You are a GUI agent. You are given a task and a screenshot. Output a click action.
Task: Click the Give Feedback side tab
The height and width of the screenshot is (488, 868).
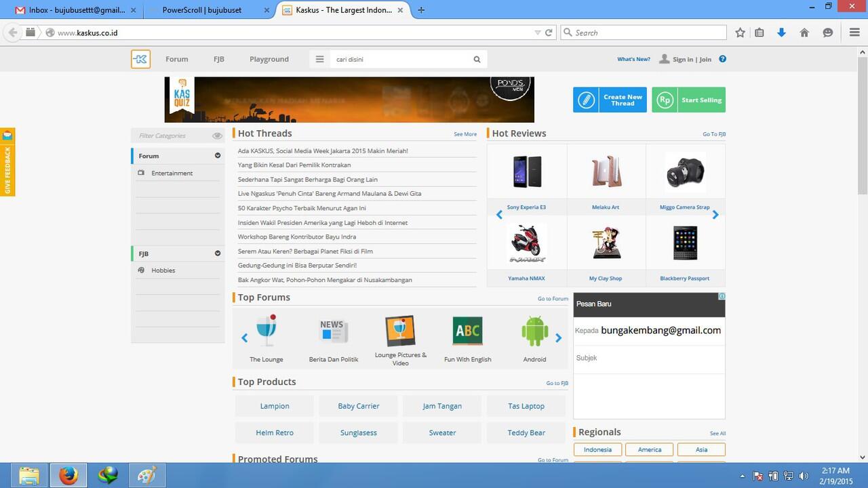[x=7, y=162]
